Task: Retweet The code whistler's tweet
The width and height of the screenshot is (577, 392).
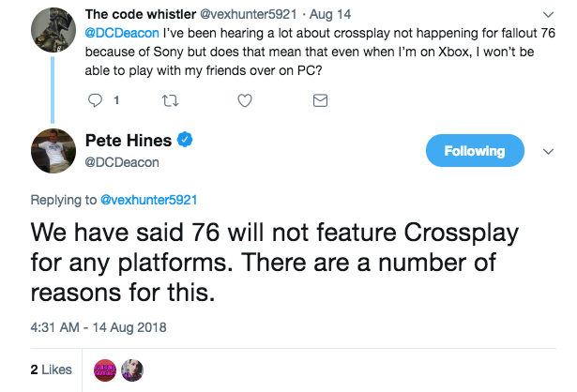Action: pyautogui.click(x=170, y=99)
